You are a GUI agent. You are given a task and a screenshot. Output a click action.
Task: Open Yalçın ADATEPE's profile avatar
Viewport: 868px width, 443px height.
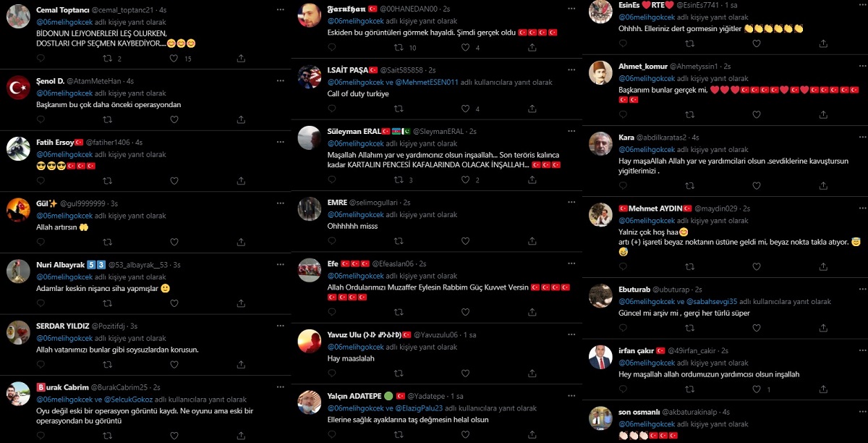[x=310, y=403]
